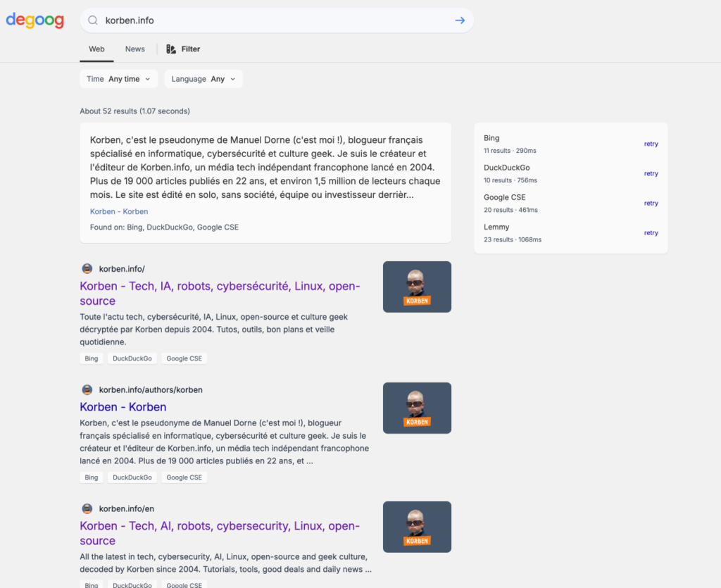Open the 'Korben - Korben' search result title
This screenshot has width=721, height=588.
pos(123,407)
